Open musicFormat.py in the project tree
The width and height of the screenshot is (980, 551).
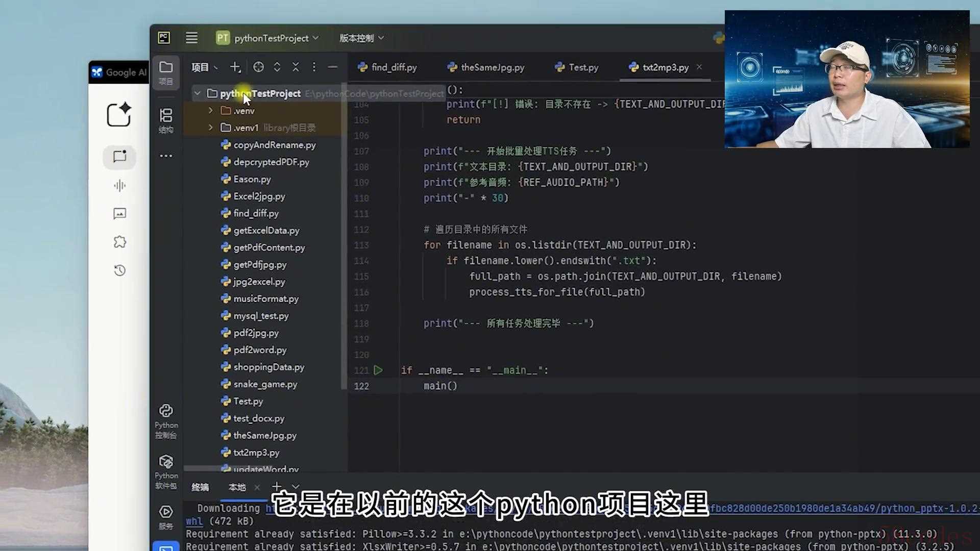pyautogui.click(x=260, y=298)
